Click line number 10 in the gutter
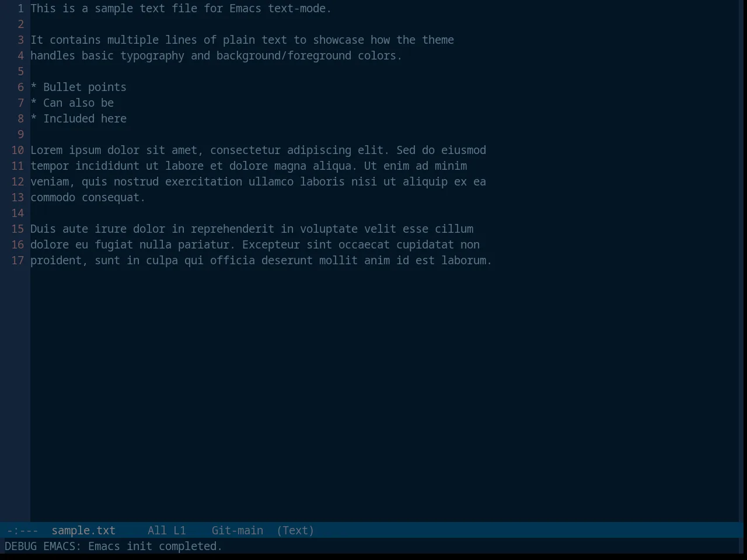The width and height of the screenshot is (747, 560). [x=18, y=150]
